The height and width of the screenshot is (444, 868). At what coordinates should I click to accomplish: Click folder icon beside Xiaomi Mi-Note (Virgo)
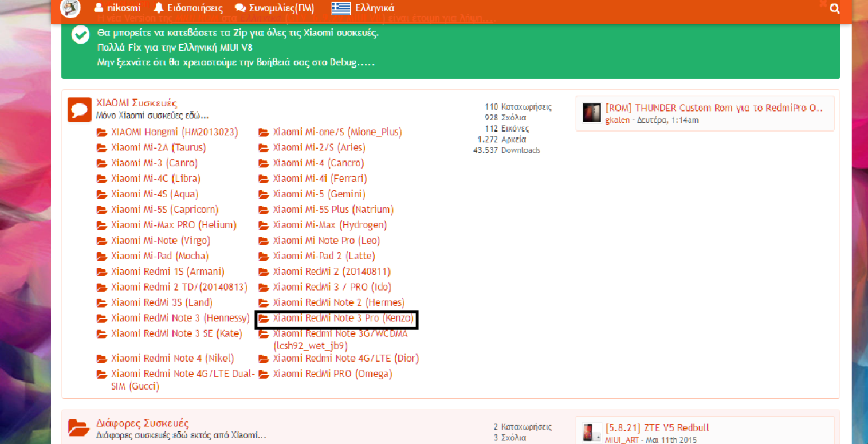coord(102,241)
